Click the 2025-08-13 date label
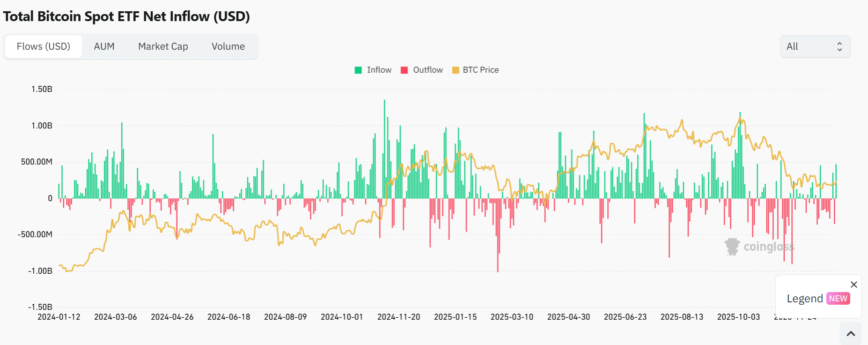 tap(682, 317)
